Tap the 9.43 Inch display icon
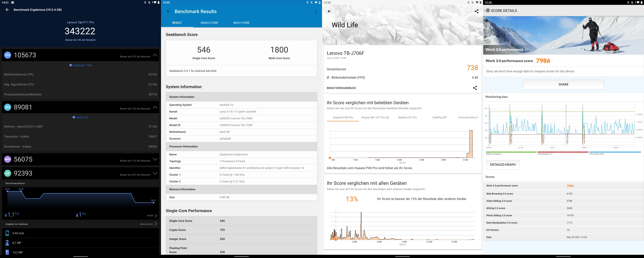Screen dimensions: 644x258 [7, 233]
